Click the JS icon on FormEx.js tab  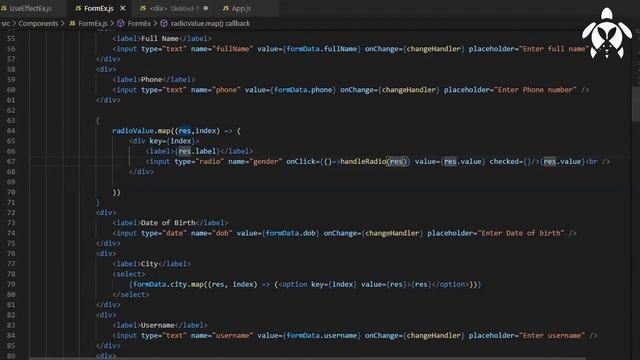coord(78,8)
